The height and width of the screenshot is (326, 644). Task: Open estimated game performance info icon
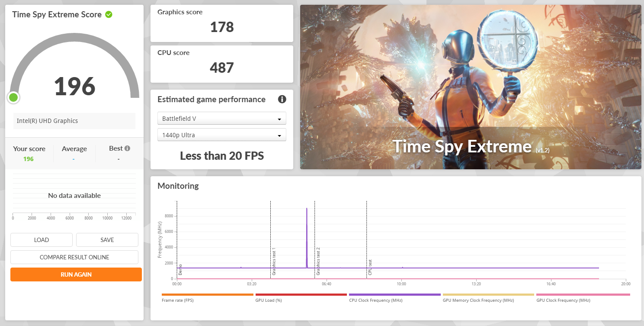coord(282,99)
